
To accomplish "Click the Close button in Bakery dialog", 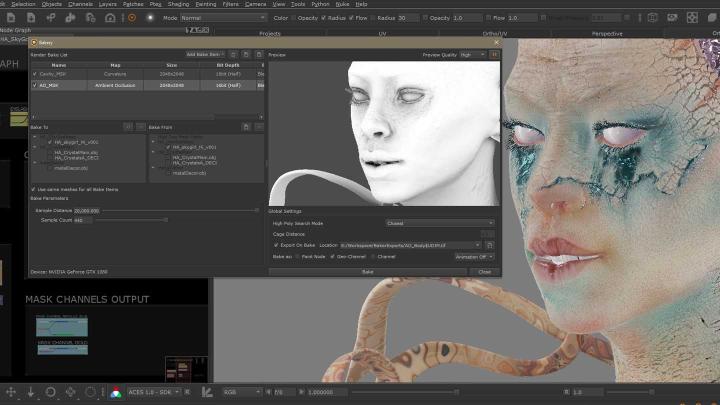I will (484, 271).
